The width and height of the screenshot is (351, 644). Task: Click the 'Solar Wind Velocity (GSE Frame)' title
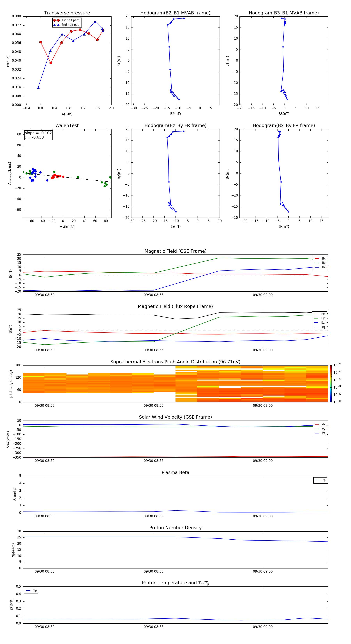pos(175,417)
